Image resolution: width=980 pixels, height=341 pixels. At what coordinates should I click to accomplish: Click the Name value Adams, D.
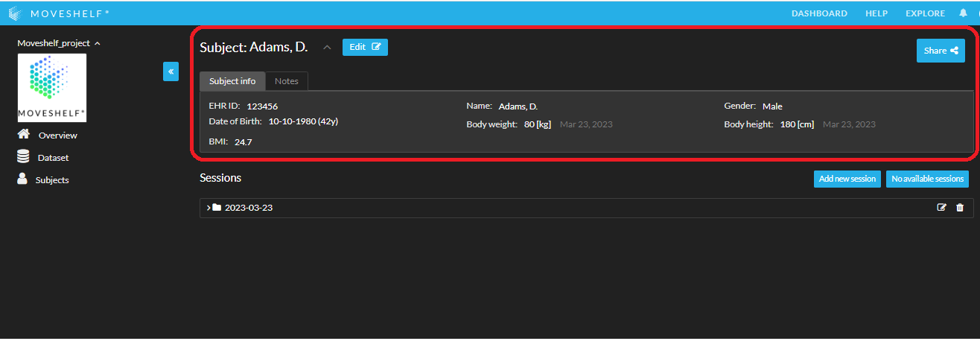(x=518, y=106)
